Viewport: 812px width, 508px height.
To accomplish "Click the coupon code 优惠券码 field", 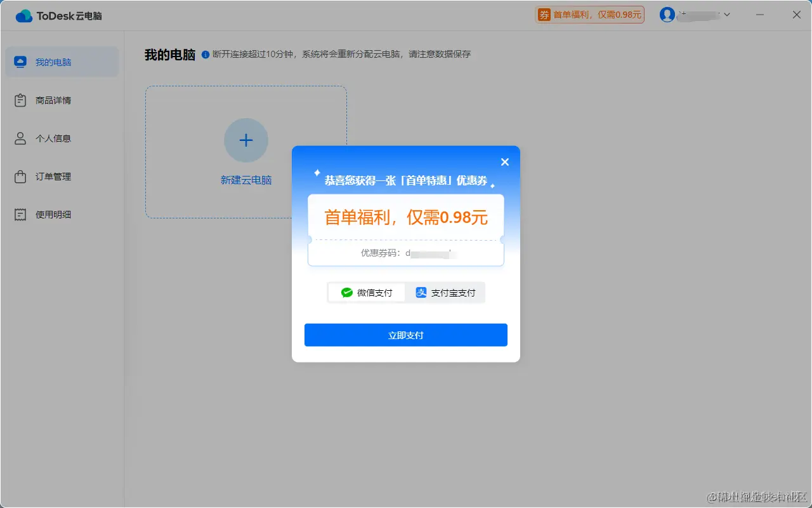I will tap(406, 252).
